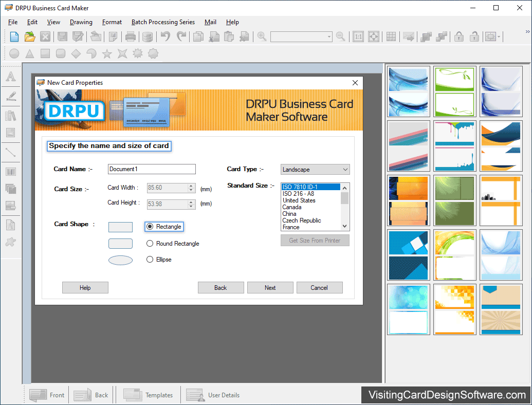Click the Cut scissors toolbar icon
The height and width of the screenshot is (405, 532).
(214, 36)
